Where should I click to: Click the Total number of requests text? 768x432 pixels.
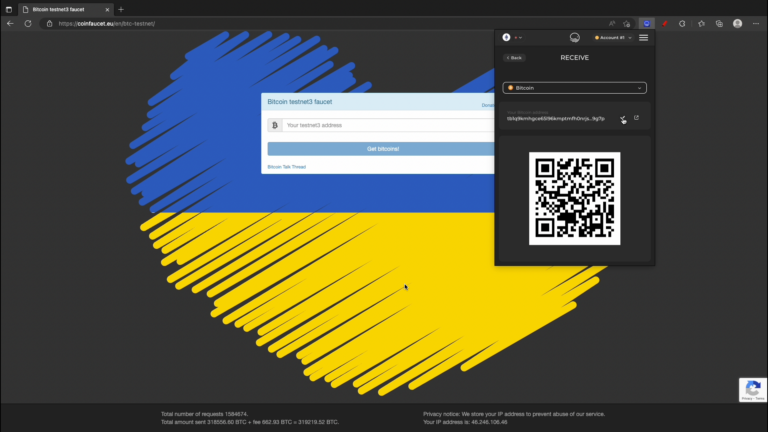point(204,414)
